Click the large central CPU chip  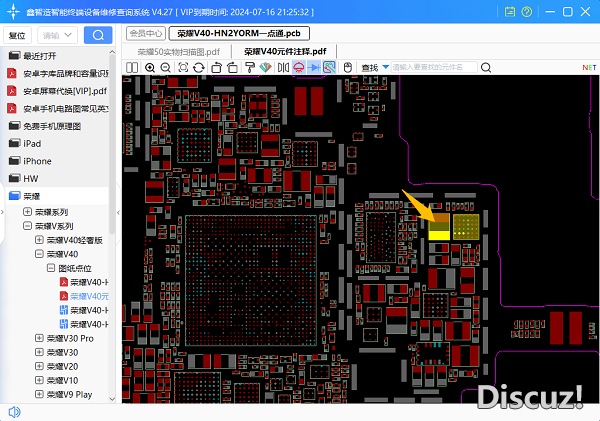[x=251, y=281]
